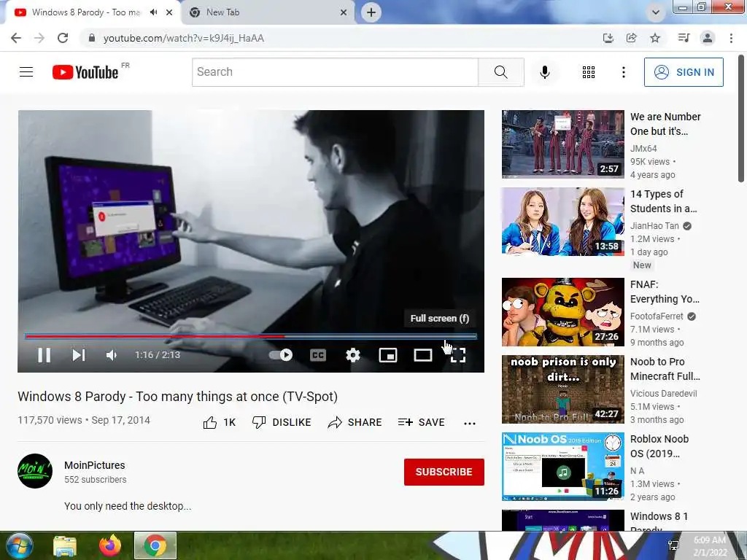Go to YouTube home via logo
The width and height of the screenshot is (747, 560).
(x=85, y=72)
